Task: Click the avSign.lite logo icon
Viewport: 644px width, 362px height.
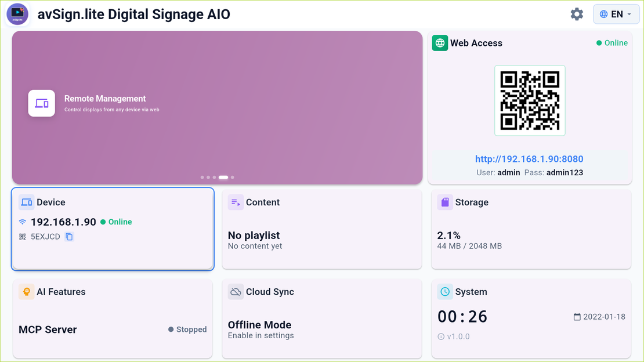Action: pyautogui.click(x=17, y=14)
